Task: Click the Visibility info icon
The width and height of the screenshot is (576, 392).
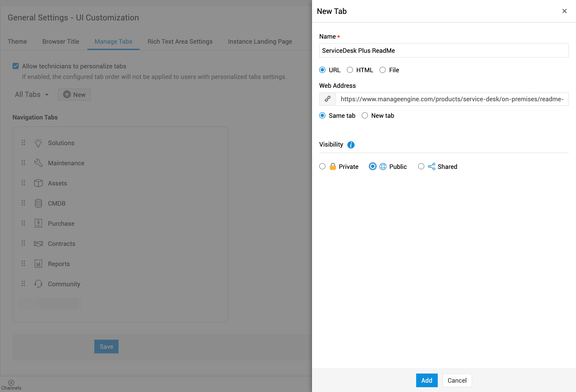Action: [351, 145]
